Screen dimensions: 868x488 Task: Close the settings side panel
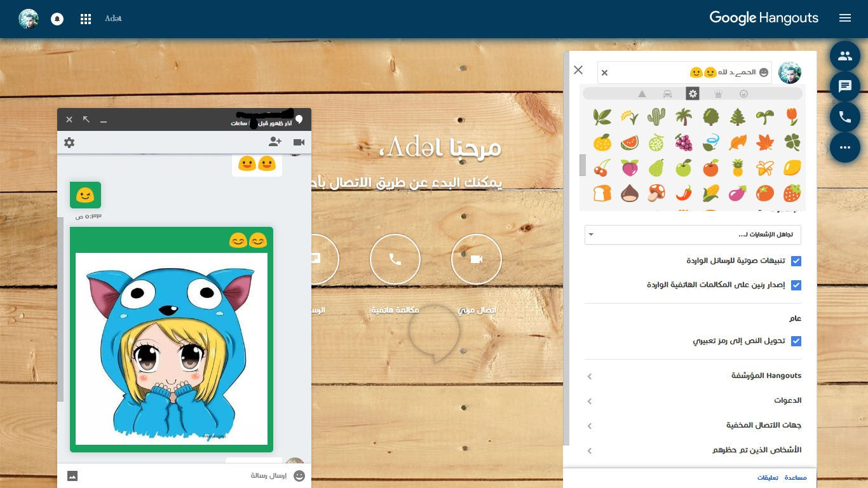click(x=578, y=70)
